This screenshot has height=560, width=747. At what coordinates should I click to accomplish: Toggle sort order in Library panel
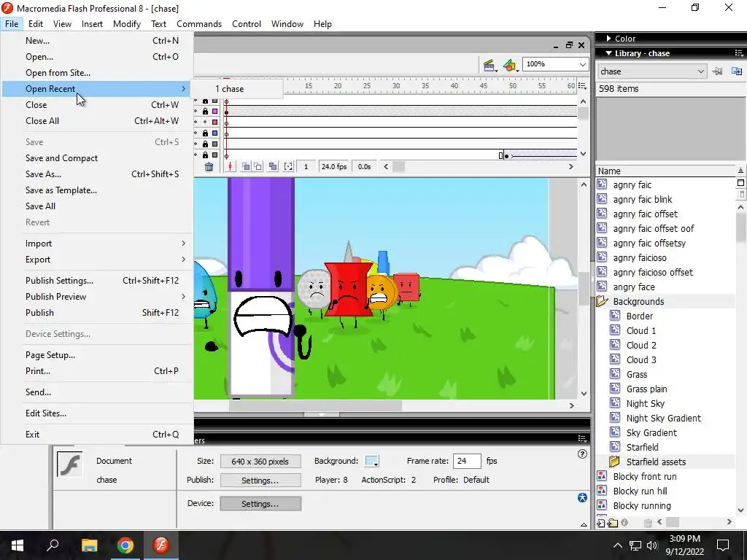click(x=740, y=171)
